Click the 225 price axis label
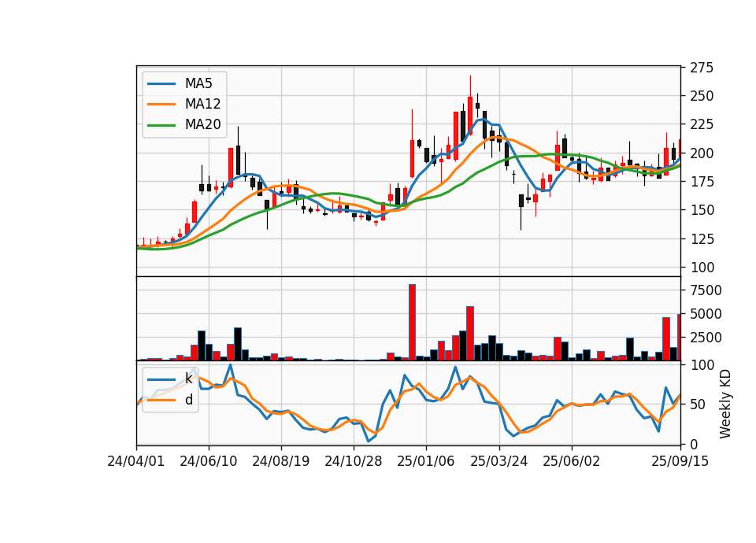 [x=702, y=125]
